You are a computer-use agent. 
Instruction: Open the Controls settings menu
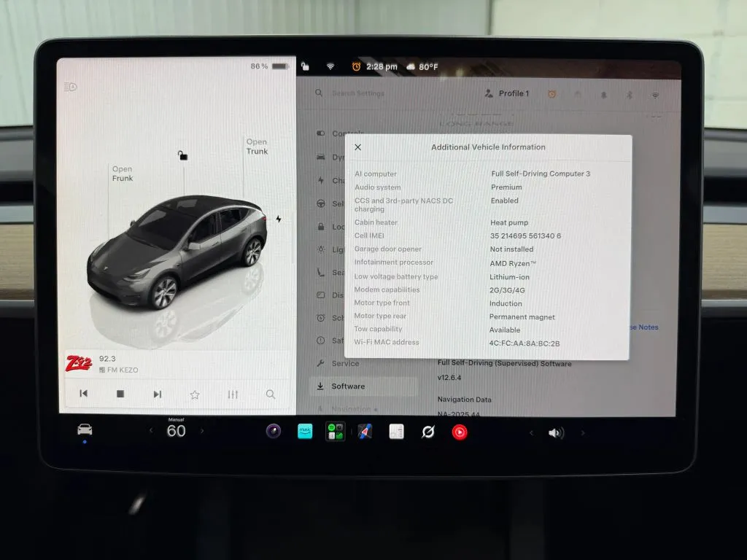[x=339, y=133]
